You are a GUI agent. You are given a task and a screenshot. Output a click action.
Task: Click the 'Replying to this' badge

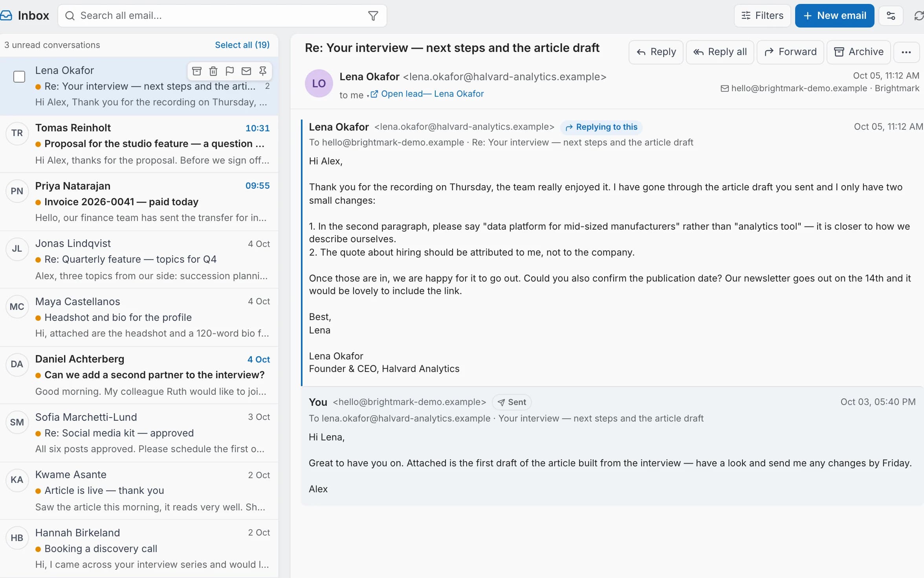pyautogui.click(x=601, y=127)
